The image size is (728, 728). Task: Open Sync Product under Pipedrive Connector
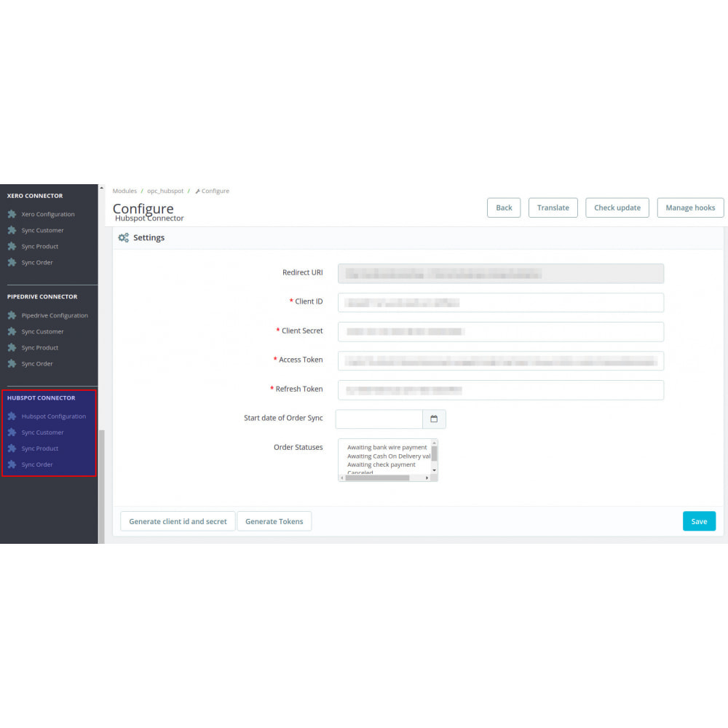tap(40, 348)
